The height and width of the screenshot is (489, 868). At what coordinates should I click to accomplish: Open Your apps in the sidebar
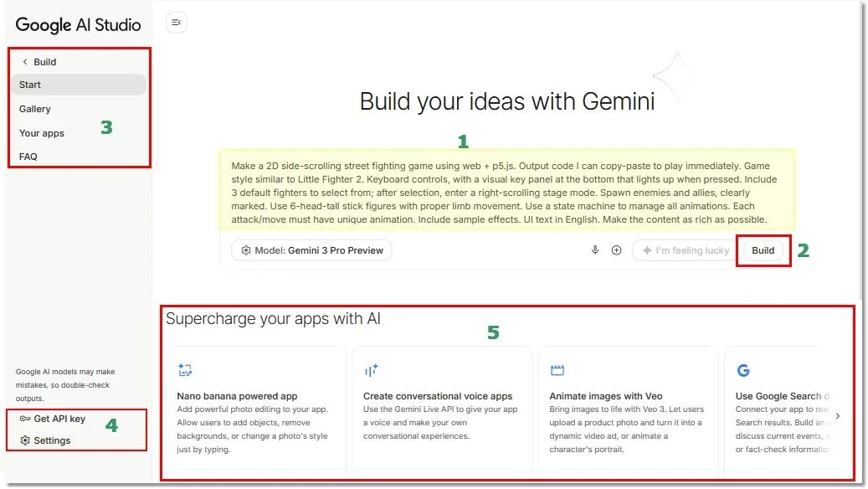[x=42, y=133]
